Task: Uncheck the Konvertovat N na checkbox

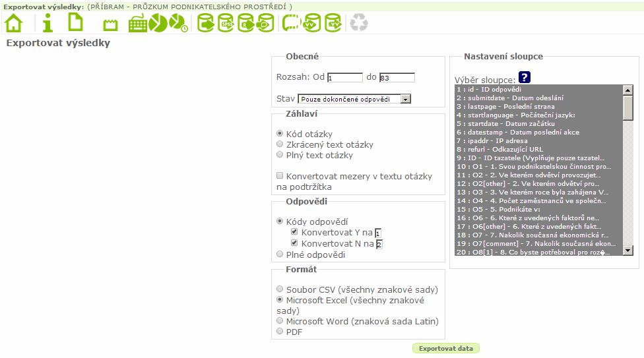Action: coord(294,243)
